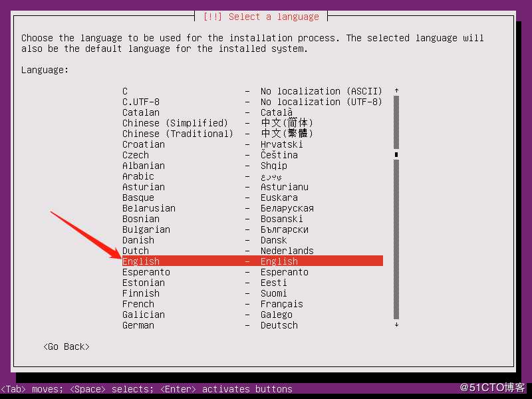Viewport: 532px width, 399px height.
Task: Select Chinese (Traditional) language
Action: pos(253,134)
